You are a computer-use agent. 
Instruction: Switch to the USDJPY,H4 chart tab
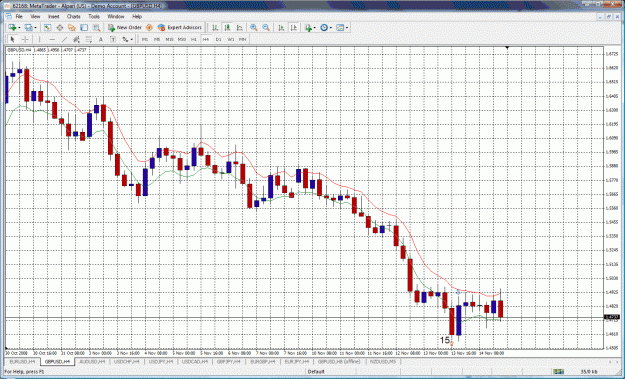(161, 362)
